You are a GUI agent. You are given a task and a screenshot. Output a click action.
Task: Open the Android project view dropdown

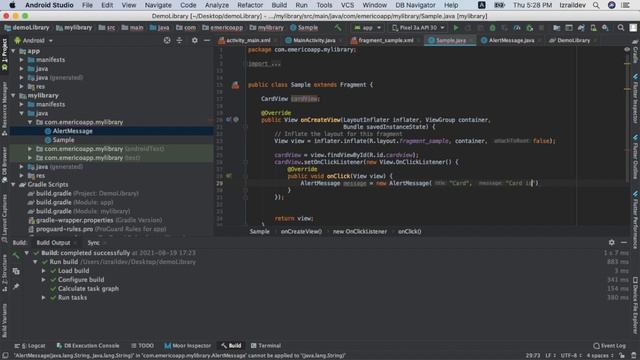[x=34, y=40]
